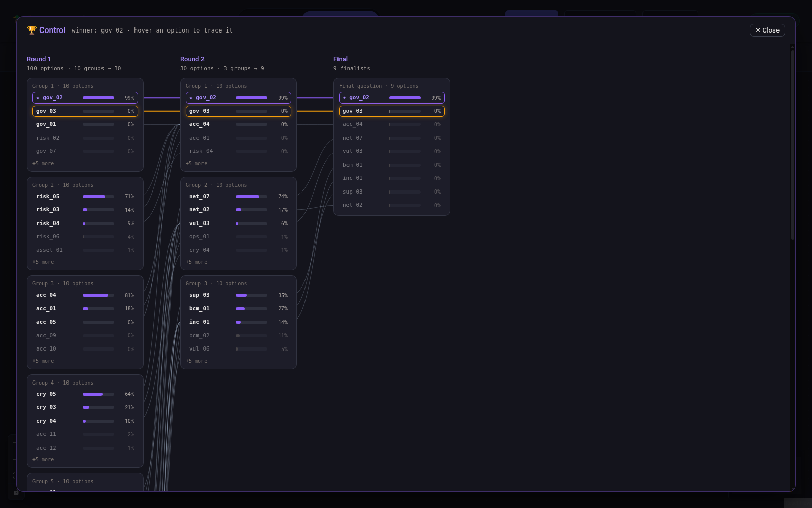Select acc_04 in Round 1 Group 3

point(85,295)
